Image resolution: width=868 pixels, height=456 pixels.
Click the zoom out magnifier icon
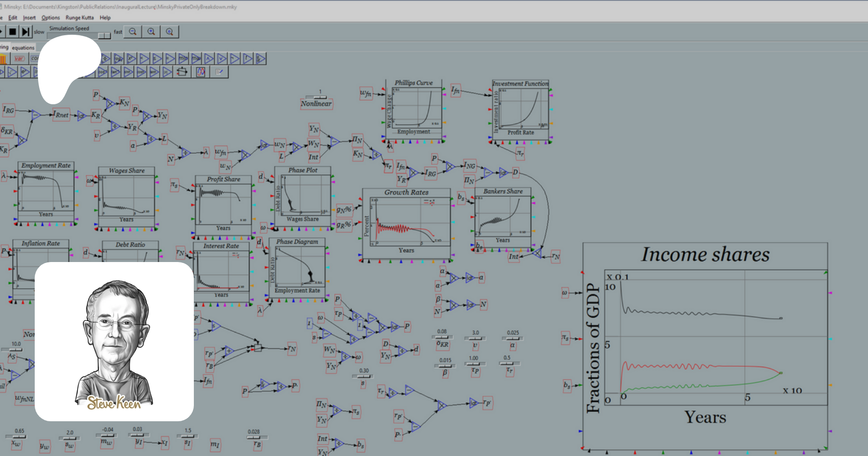133,32
